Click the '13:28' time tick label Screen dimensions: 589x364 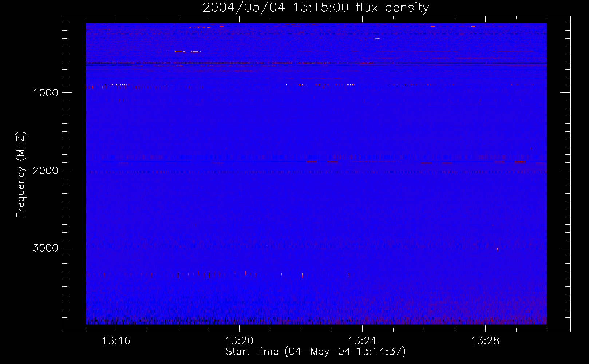485,341
